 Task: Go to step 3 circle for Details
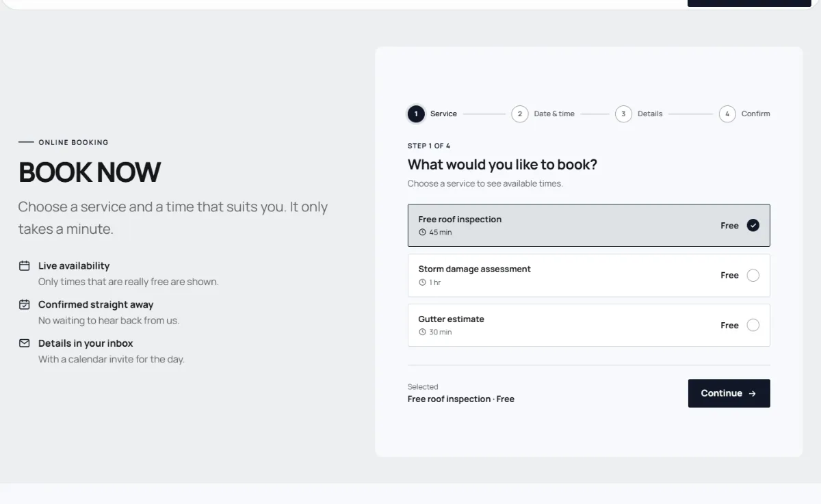[x=623, y=114]
